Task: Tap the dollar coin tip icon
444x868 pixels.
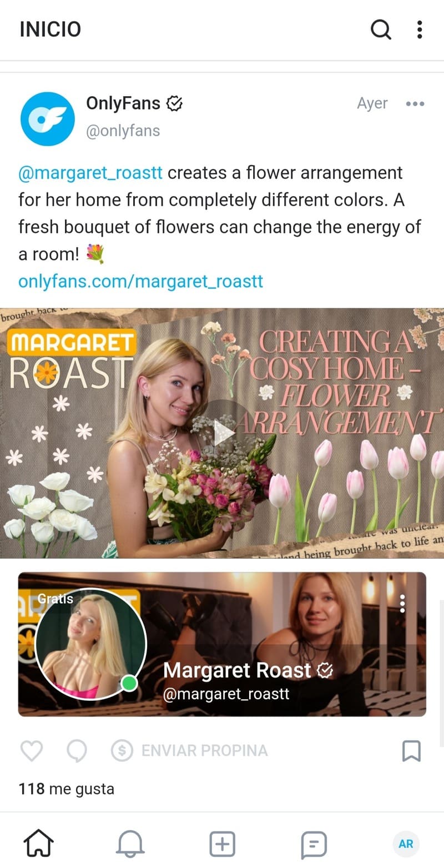Action: click(122, 751)
